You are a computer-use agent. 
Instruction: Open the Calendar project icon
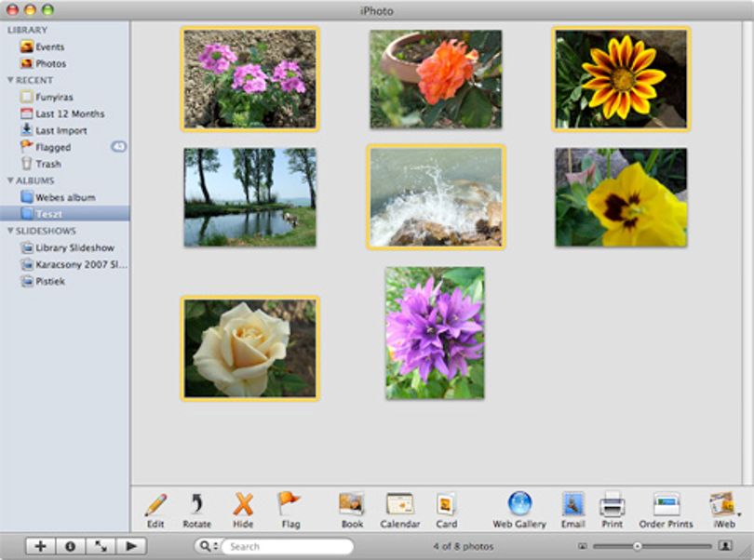tap(399, 504)
